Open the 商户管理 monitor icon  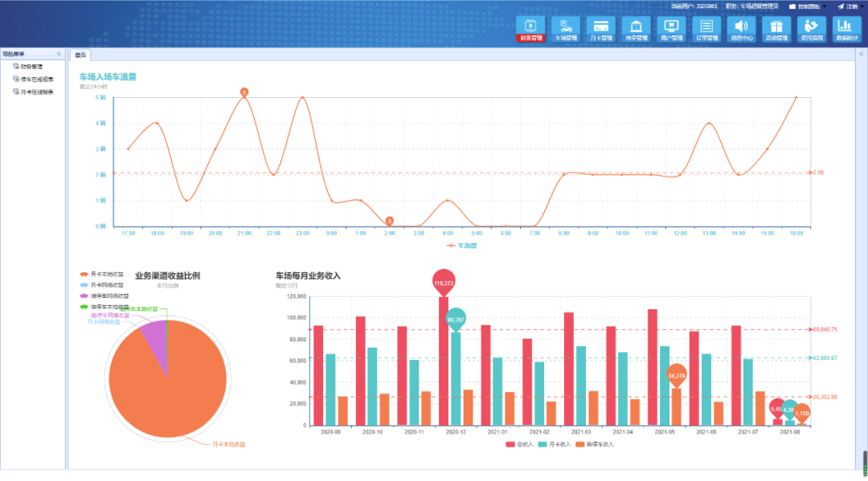671,28
